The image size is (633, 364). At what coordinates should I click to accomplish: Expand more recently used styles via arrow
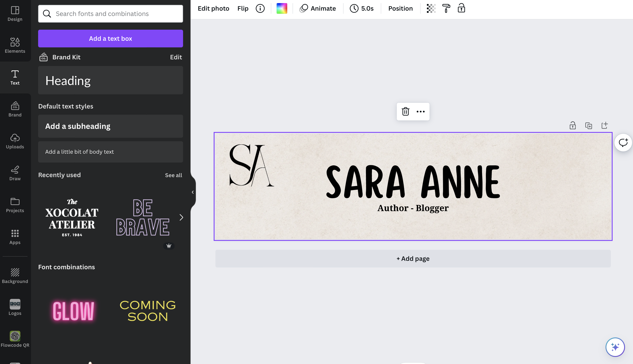181,217
